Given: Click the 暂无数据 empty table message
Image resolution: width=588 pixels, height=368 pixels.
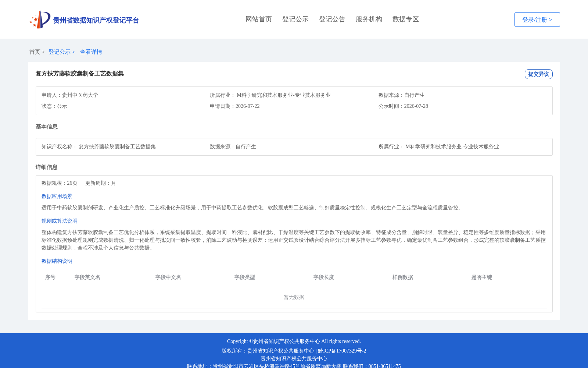Looking at the screenshot, I should pos(294,297).
